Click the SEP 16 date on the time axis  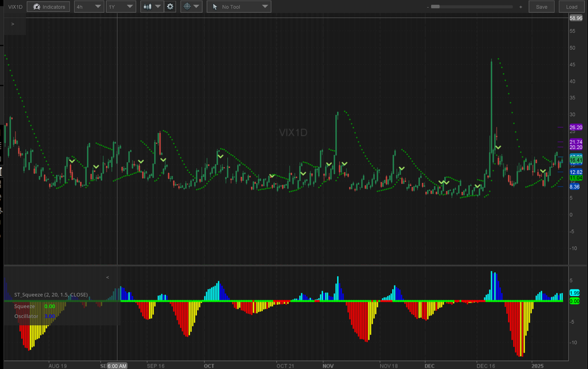[x=156, y=366]
